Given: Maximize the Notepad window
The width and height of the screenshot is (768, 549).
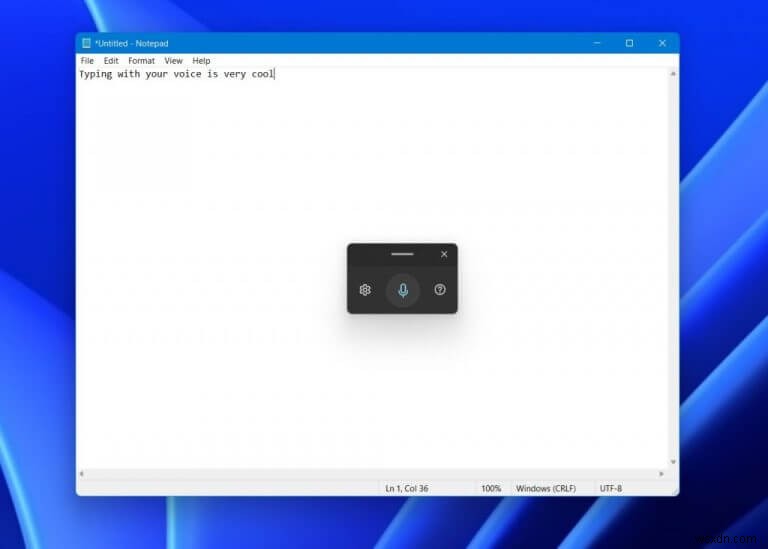Looking at the screenshot, I should point(629,43).
